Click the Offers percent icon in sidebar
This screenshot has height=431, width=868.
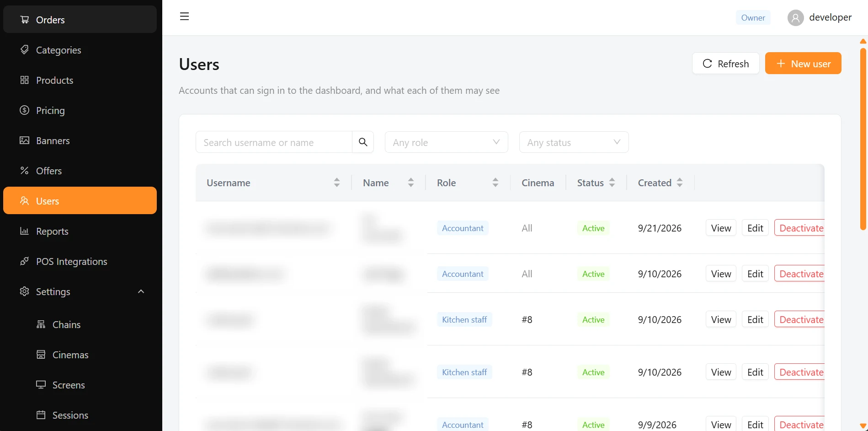click(x=25, y=171)
